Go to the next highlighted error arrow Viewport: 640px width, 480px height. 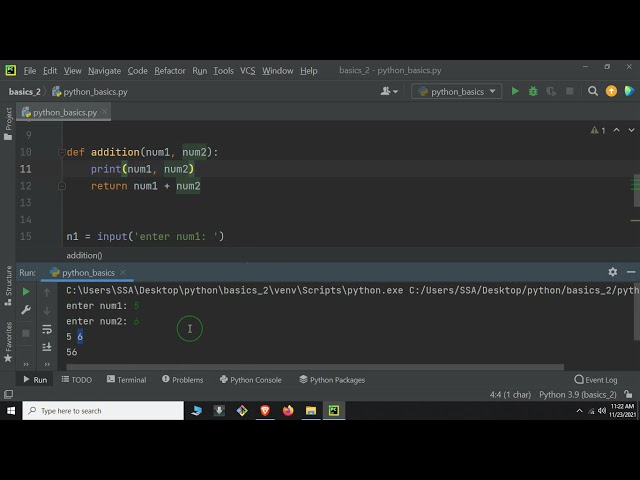click(631, 130)
